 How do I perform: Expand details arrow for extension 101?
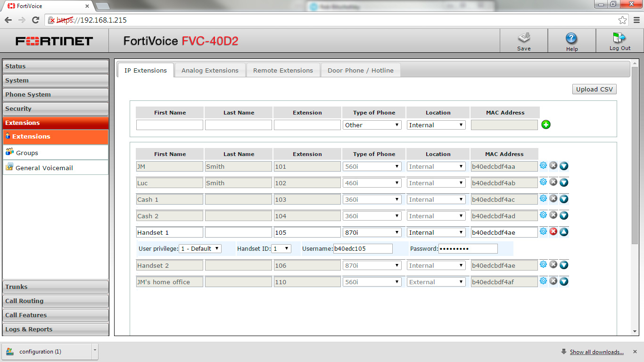click(x=564, y=166)
